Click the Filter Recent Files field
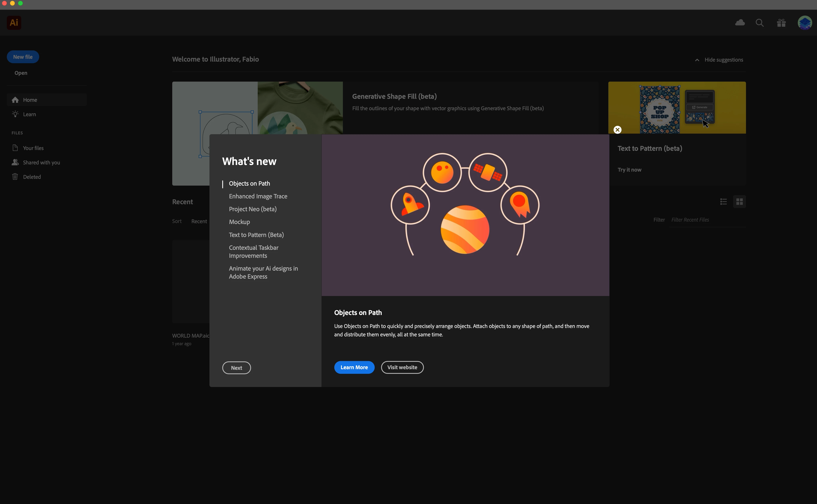 [x=707, y=220]
